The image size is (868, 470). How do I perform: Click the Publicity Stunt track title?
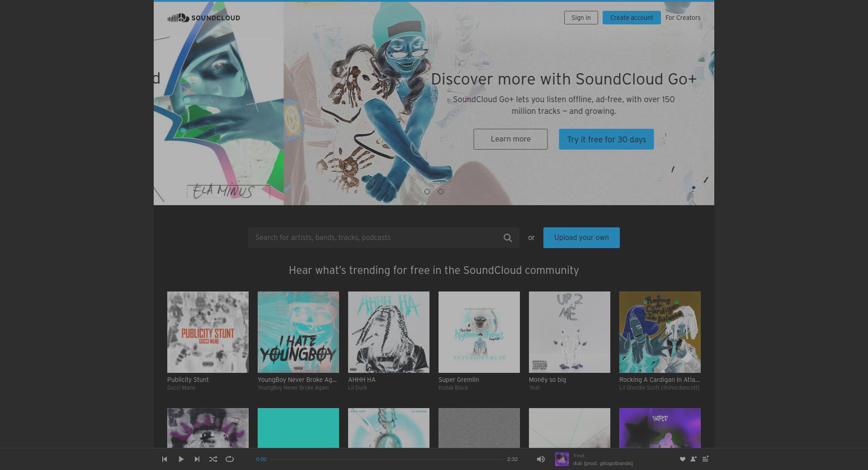pyautogui.click(x=188, y=380)
